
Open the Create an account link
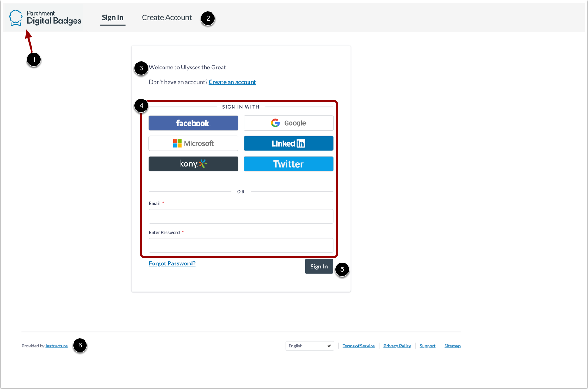tap(232, 82)
